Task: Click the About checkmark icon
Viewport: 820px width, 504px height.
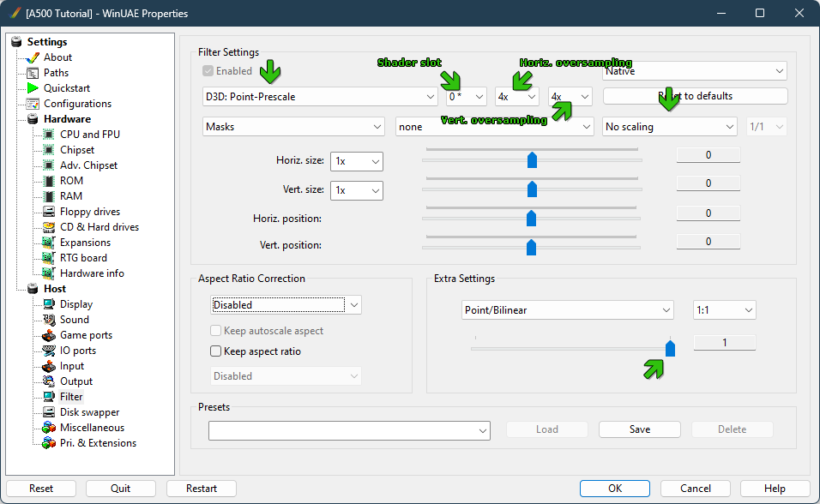Action: pos(33,57)
